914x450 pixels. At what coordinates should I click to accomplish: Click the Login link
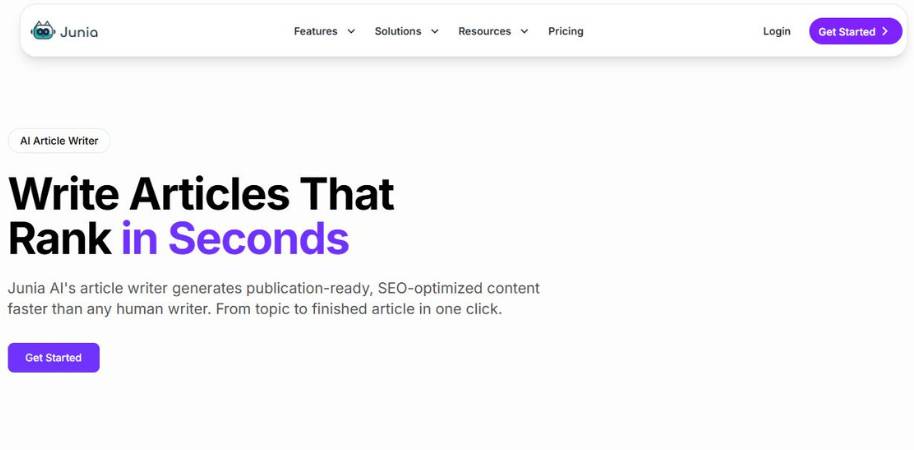tap(776, 31)
